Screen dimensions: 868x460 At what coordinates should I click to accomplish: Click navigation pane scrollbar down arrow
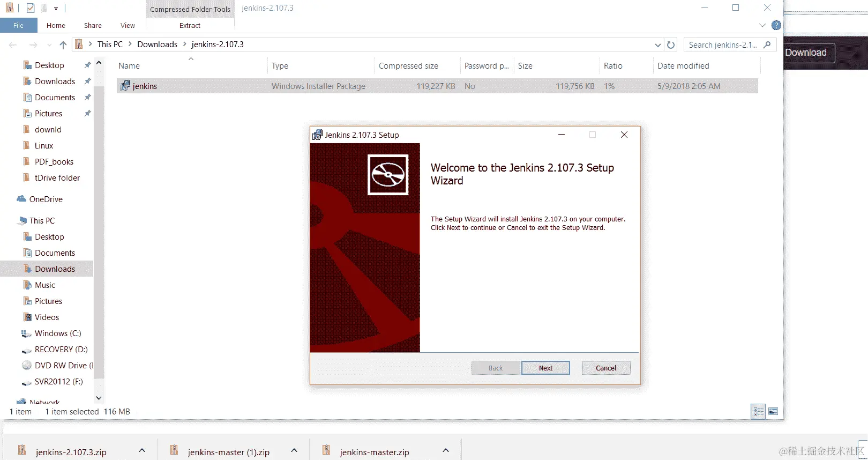pyautogui.click(x=99, y=398)
